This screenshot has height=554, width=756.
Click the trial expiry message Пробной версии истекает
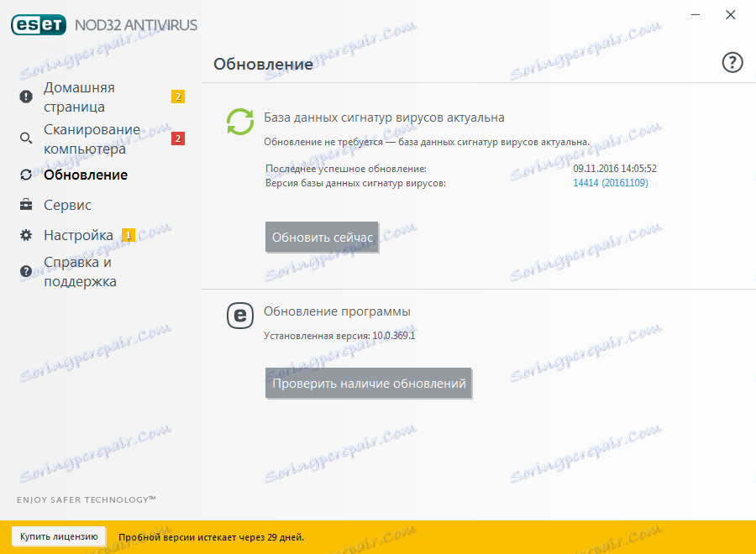[x=211, y=537]
